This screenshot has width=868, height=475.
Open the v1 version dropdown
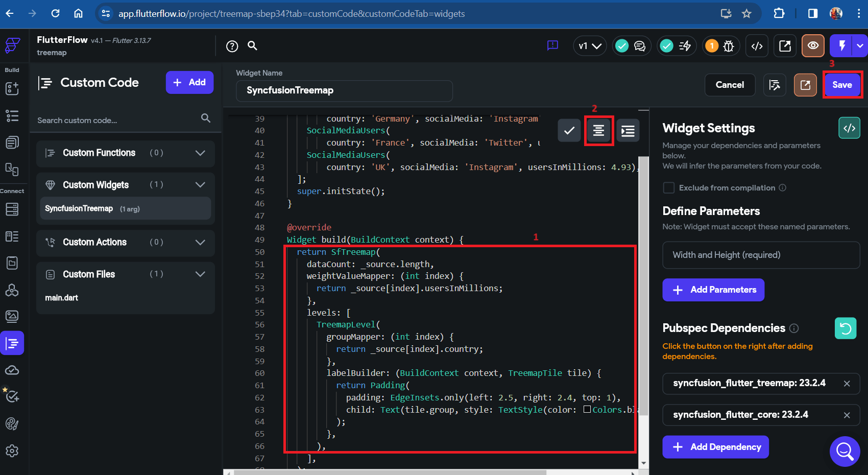coord(590,46)
